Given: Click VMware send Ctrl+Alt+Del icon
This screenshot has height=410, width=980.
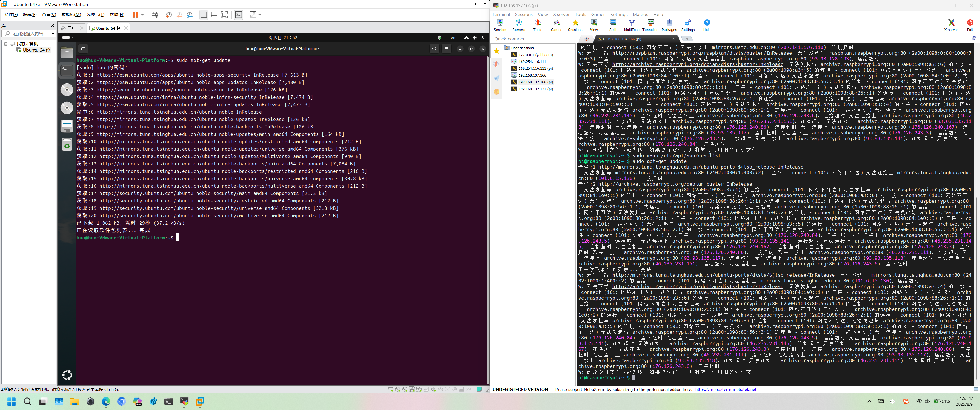Looking at the screenshot, I should point(155,15).
